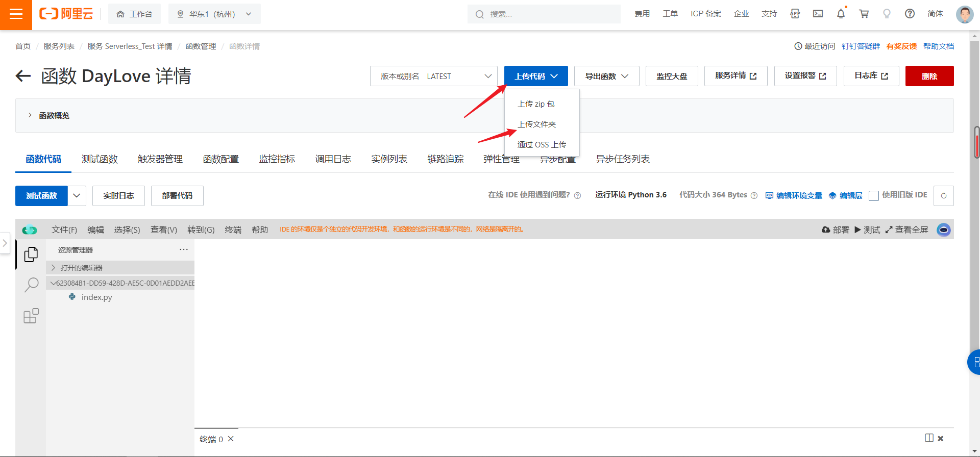The height and width of the screenshot is (457, 980).
Task: Open 监控大盘
Action: (672, 76)
